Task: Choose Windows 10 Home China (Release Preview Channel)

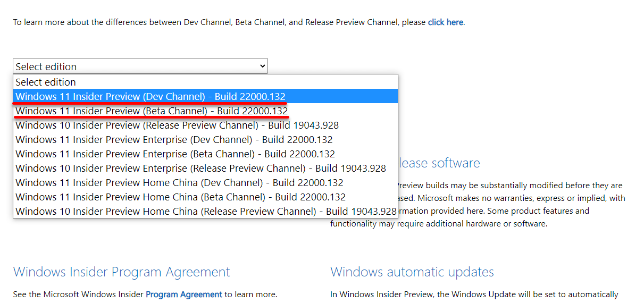Action: click(205, 211)
